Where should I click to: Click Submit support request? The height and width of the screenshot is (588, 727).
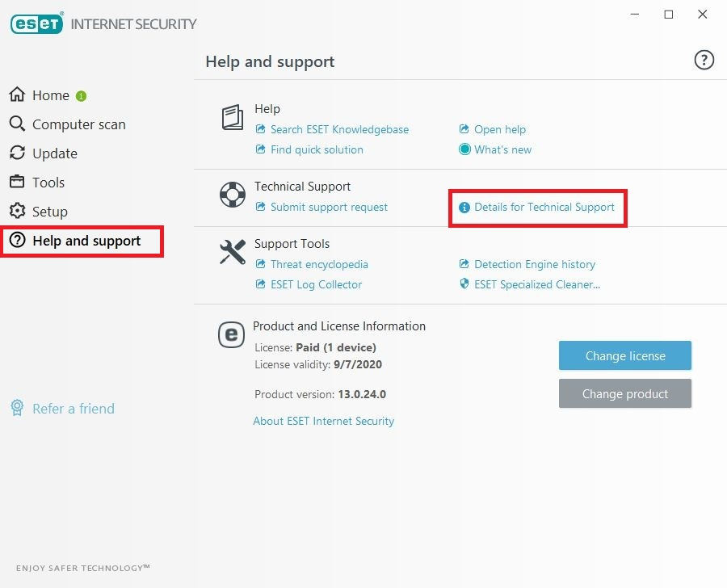(x=329, y=207)
